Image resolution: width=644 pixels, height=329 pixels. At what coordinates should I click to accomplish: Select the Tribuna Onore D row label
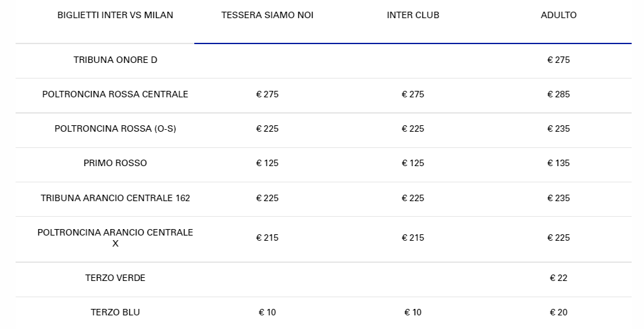tap(115, 60)
